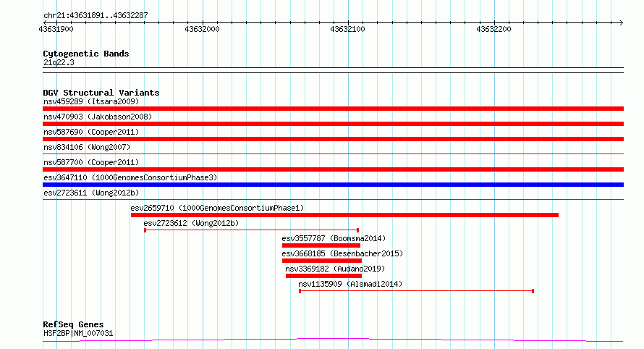
Task: Click the red bar of esv2659710
Action: 344,215
